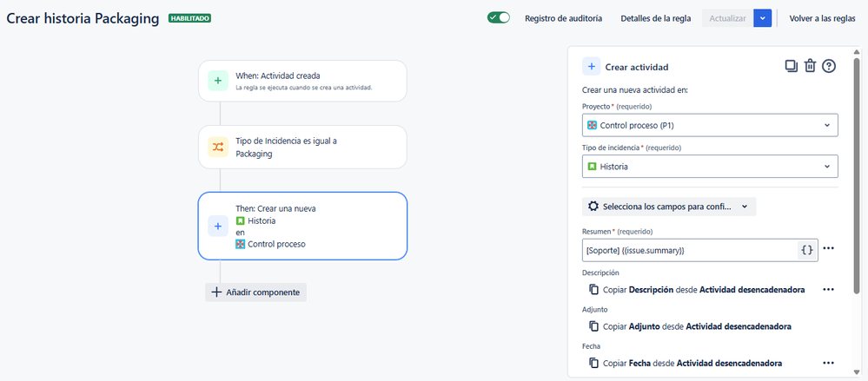Open help for Crear actividad
This screenshot has width=868, height=381.
point(829,66)
